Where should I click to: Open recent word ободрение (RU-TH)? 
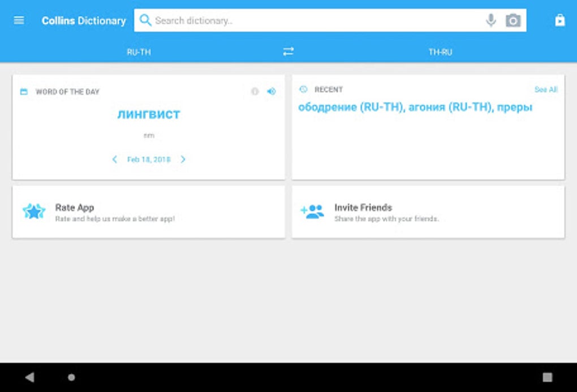point(351,107)
